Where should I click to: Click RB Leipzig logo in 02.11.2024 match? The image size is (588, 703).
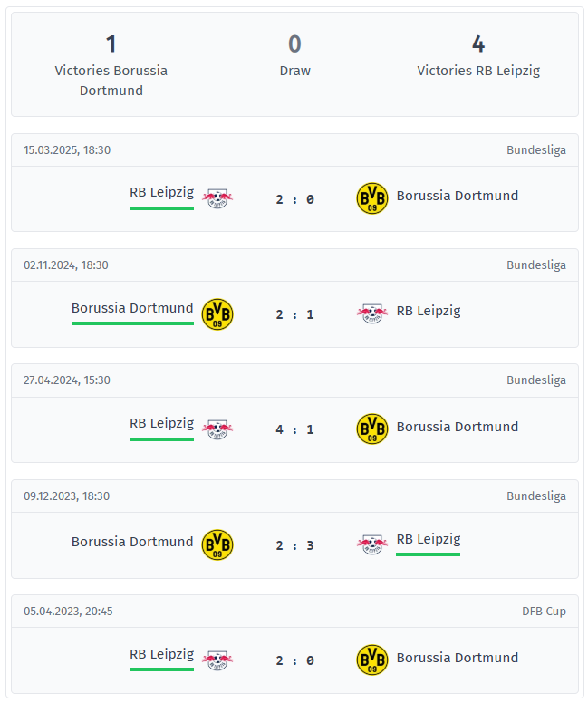click(371, 313)
